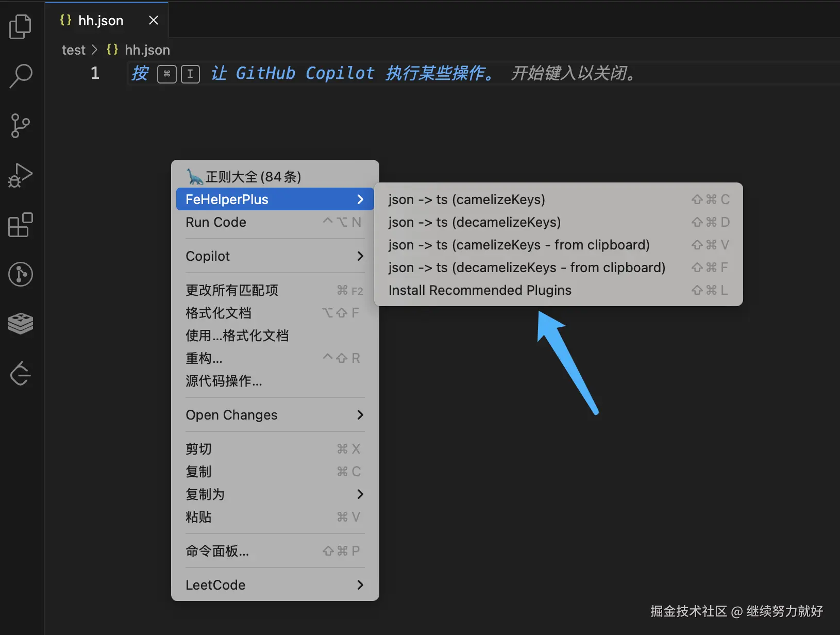This screenshot has height=635, width=840.
Task: Choose 格式化文档 menu entry
Action: pos(275,313)
